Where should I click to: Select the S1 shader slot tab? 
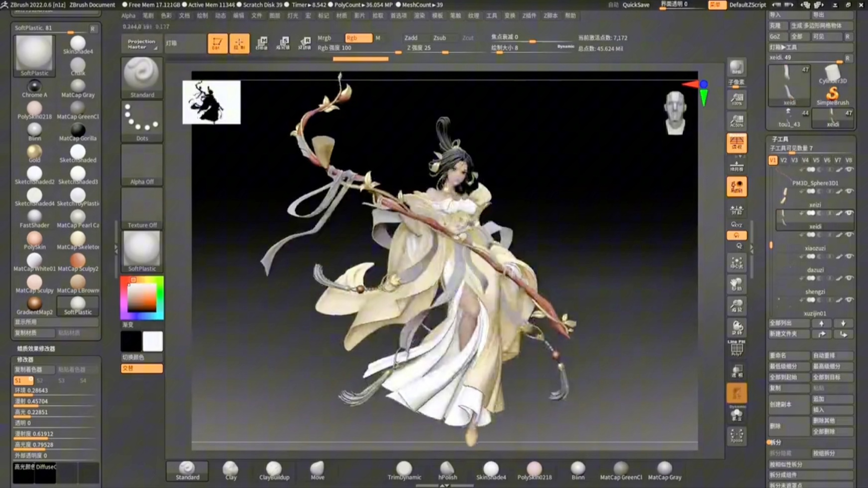23,381
